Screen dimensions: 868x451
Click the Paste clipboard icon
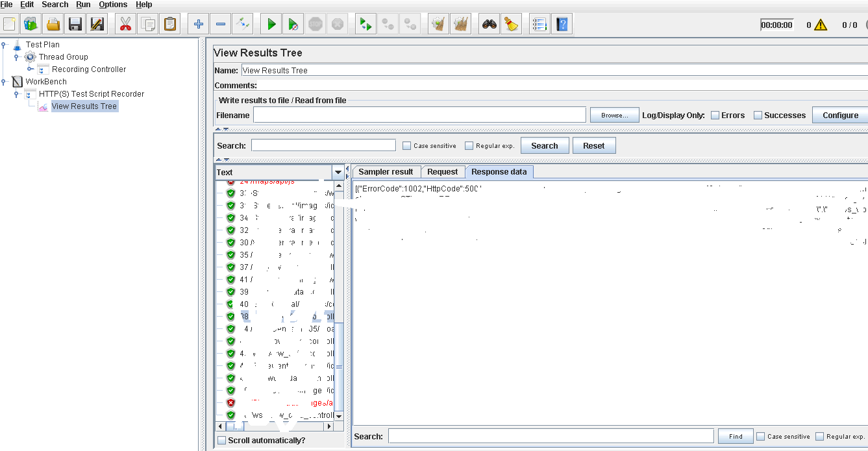(170, 25)
